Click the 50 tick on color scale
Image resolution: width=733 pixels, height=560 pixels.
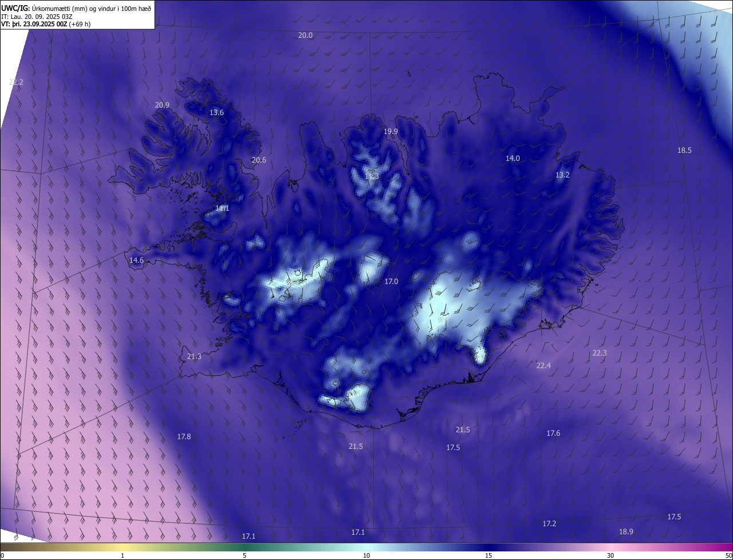click(728, 555)
